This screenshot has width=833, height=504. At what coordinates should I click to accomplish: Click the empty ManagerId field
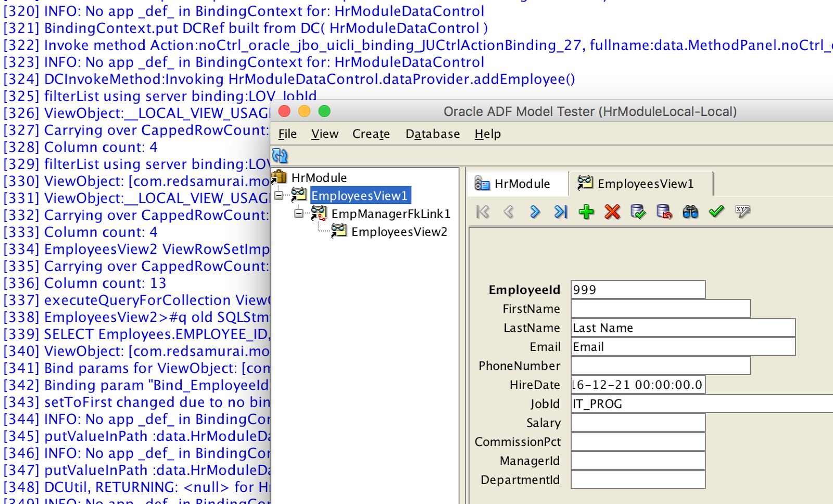(x=638, y=460)
